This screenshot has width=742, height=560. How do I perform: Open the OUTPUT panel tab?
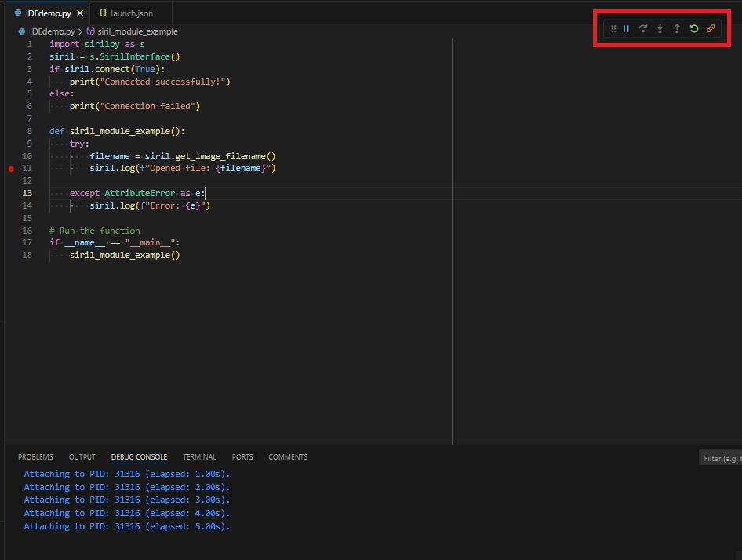point(82,456)
